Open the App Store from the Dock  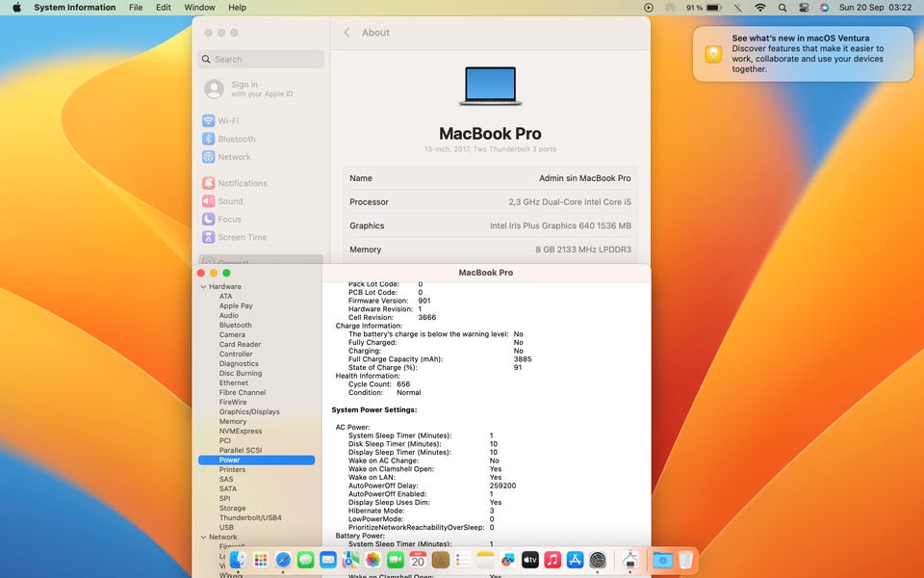pyautogui.click(x=575, y=560)
